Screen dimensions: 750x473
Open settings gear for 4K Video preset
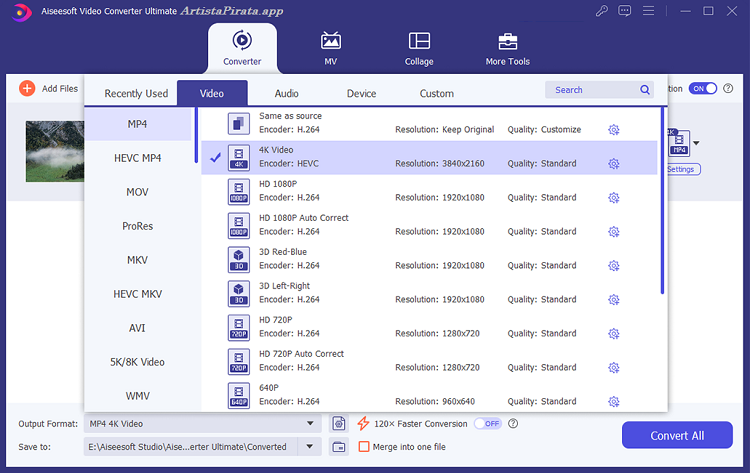click(614, 164)
